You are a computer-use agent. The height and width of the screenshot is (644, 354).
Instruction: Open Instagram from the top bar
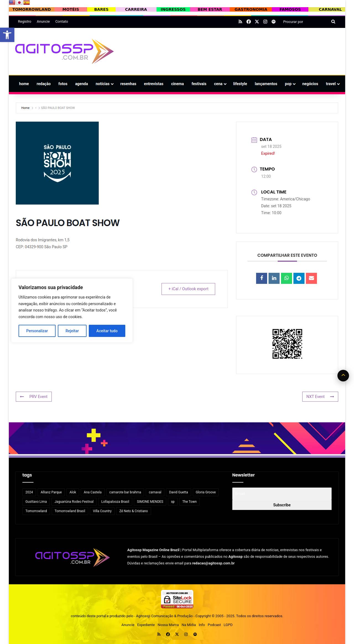[x=265, y=22]
